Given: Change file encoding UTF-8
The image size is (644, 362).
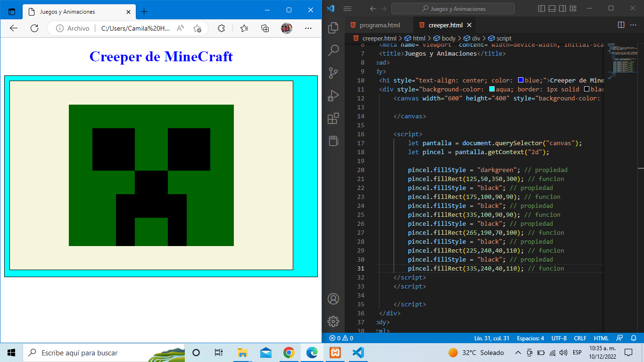Looking at the screenshot, I should point(559,338).
